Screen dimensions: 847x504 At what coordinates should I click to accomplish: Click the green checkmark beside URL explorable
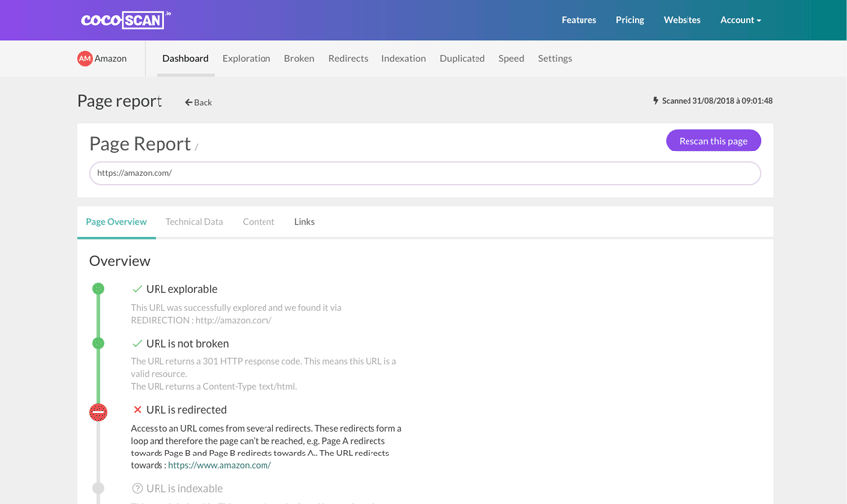137,289
